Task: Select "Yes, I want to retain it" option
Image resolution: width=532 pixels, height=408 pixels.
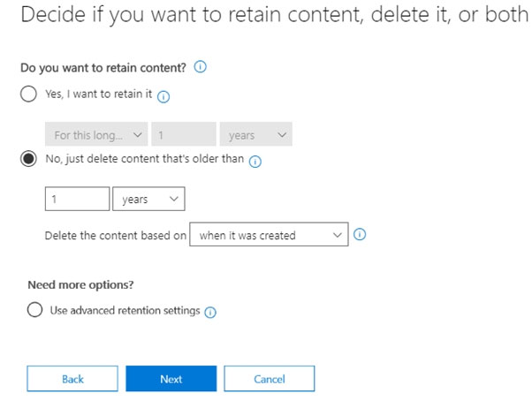Action: point(28,94)
